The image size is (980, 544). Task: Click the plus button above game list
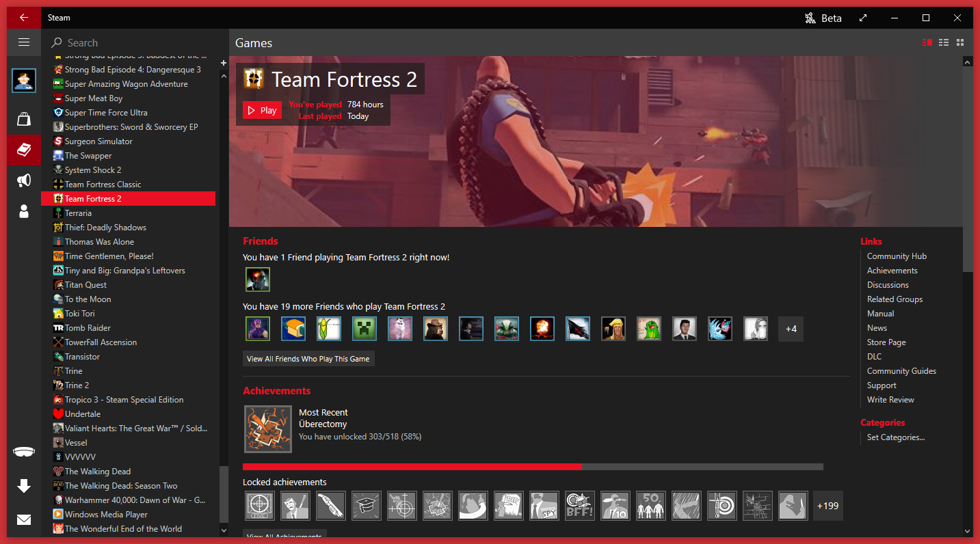click(223, 63)
